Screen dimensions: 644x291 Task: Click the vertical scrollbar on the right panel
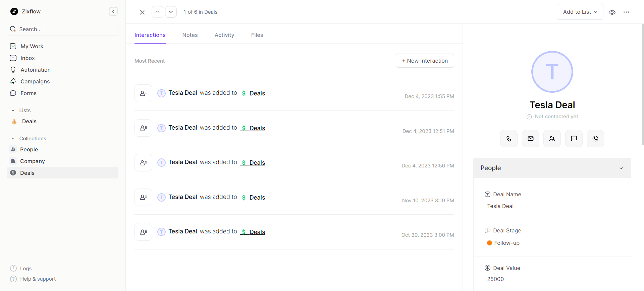pos(642,84)
